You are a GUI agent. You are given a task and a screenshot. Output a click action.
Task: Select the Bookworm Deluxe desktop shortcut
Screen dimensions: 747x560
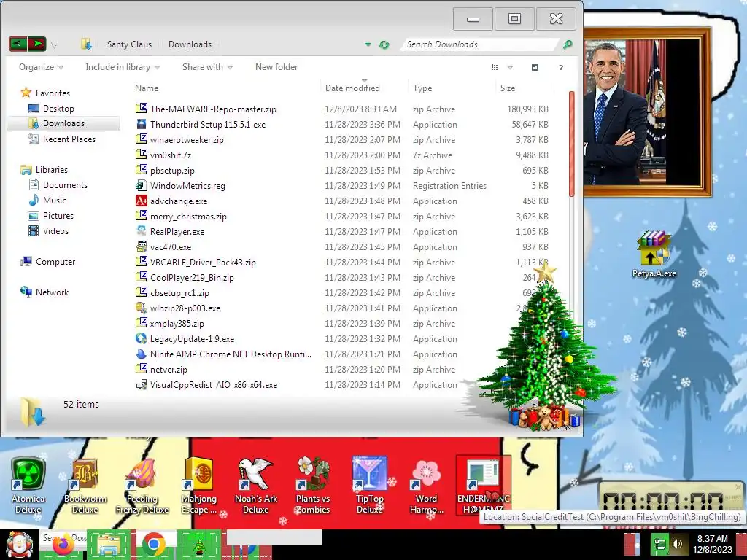coord(85,485)
